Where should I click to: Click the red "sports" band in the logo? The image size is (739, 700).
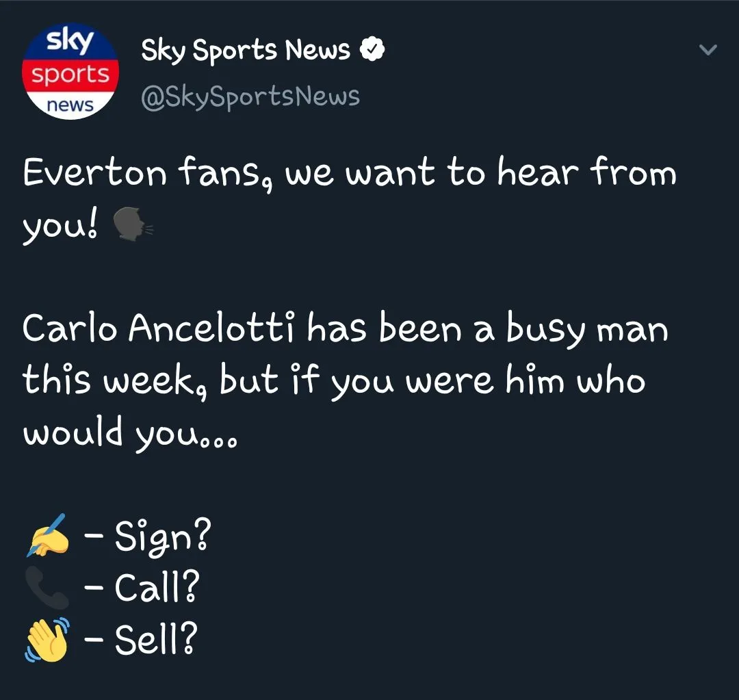click(x=71, y=74)
